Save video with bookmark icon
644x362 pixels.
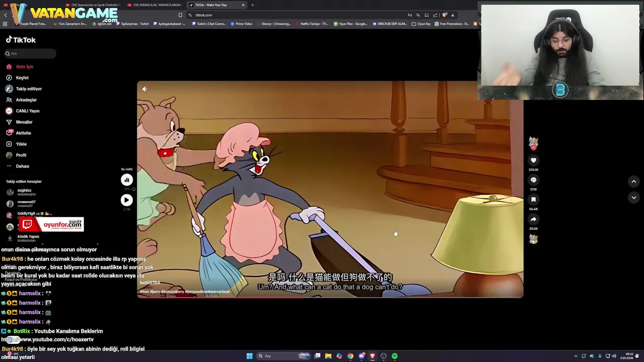coord(533,200)
